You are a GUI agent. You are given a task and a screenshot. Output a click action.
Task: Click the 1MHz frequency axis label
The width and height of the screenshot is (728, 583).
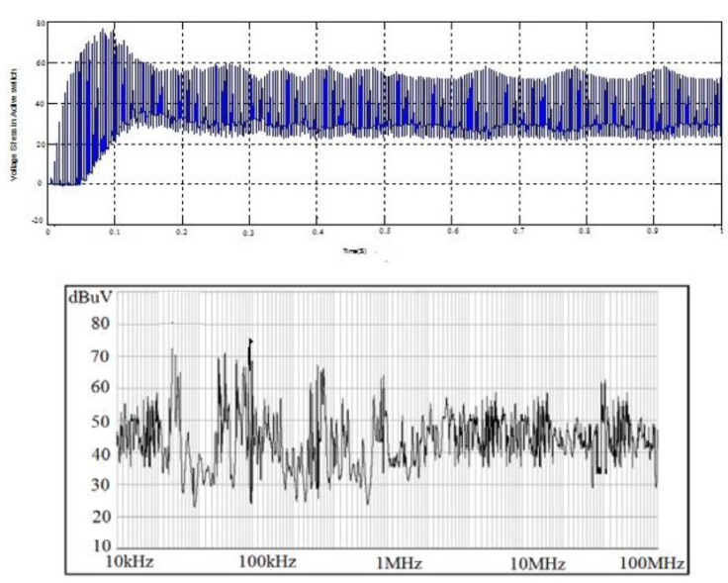tap(399, 562)
